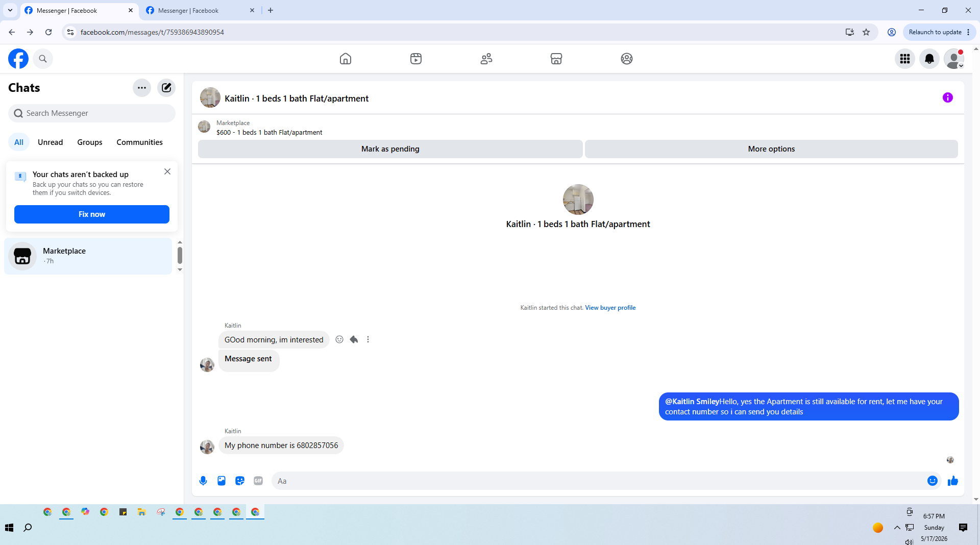Click the Aa message input box
The image size is (980, 545).
pos(597,481)
